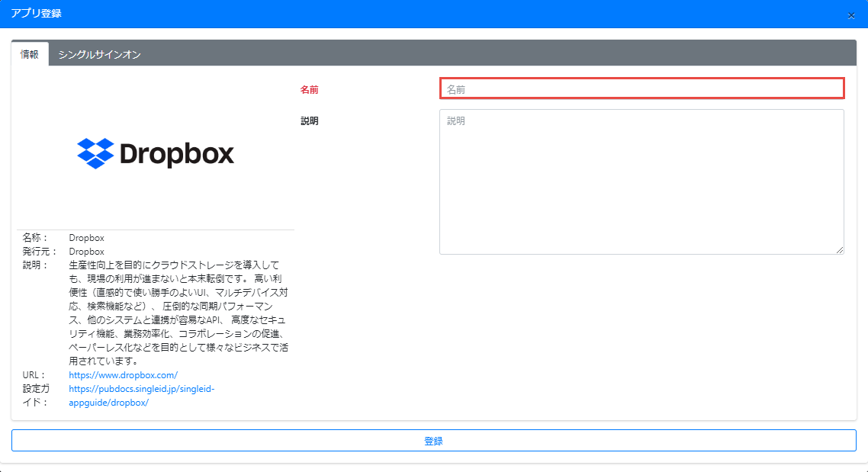
Task: Click inside the 説明 text area
Action: tap(641, 181)
